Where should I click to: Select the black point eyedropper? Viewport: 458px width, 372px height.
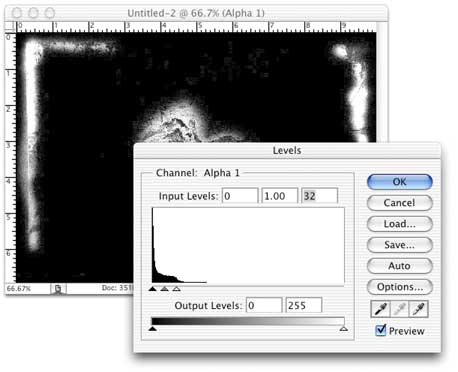pyautogui.click(x=380, y=309)
